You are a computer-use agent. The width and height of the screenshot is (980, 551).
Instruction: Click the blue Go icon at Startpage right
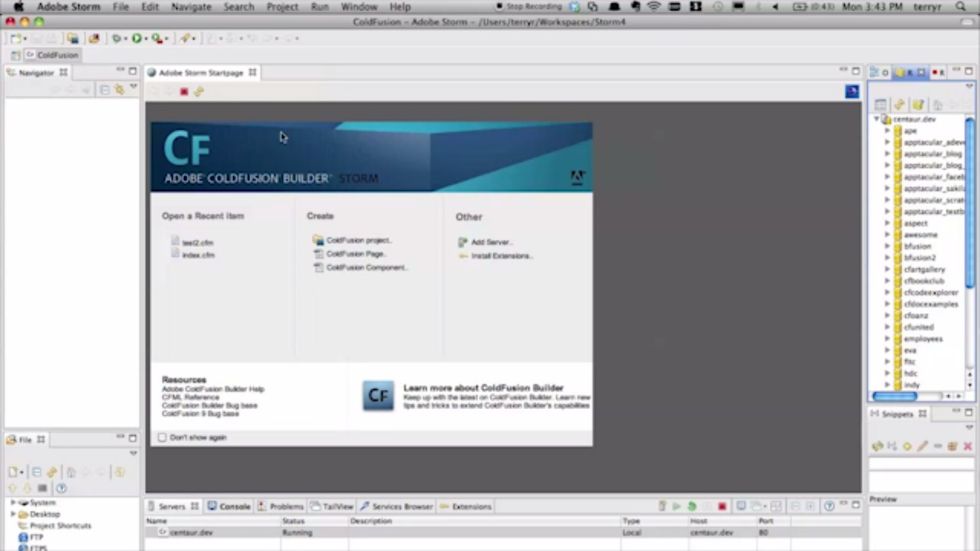[852, 91]
